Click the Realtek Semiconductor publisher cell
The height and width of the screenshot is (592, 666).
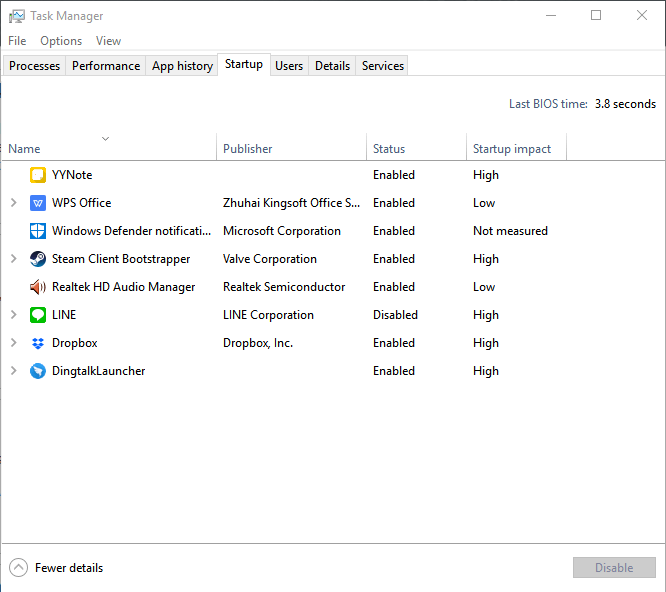[284, 287]
